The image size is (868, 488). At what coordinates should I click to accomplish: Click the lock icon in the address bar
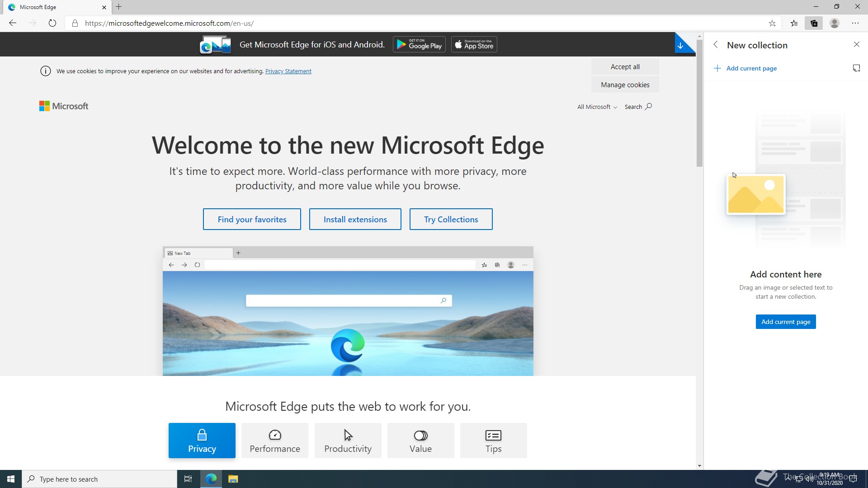[x=75, y=23]
